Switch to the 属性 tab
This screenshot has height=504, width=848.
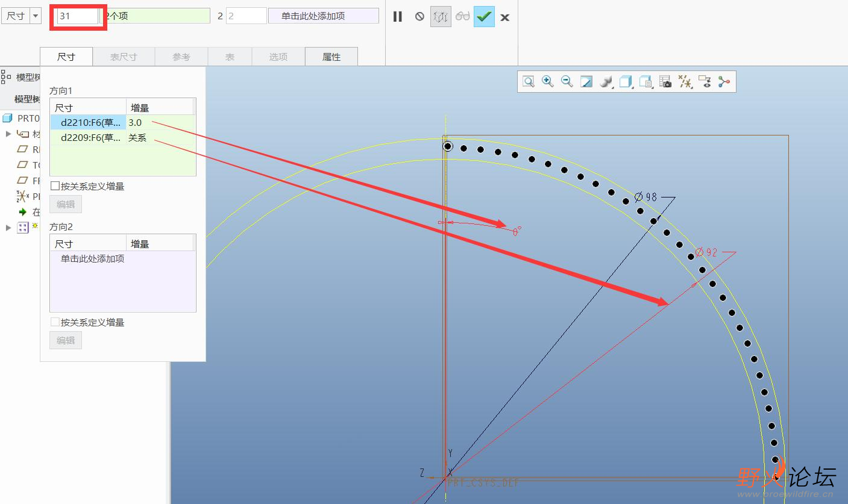click(331, 57)
